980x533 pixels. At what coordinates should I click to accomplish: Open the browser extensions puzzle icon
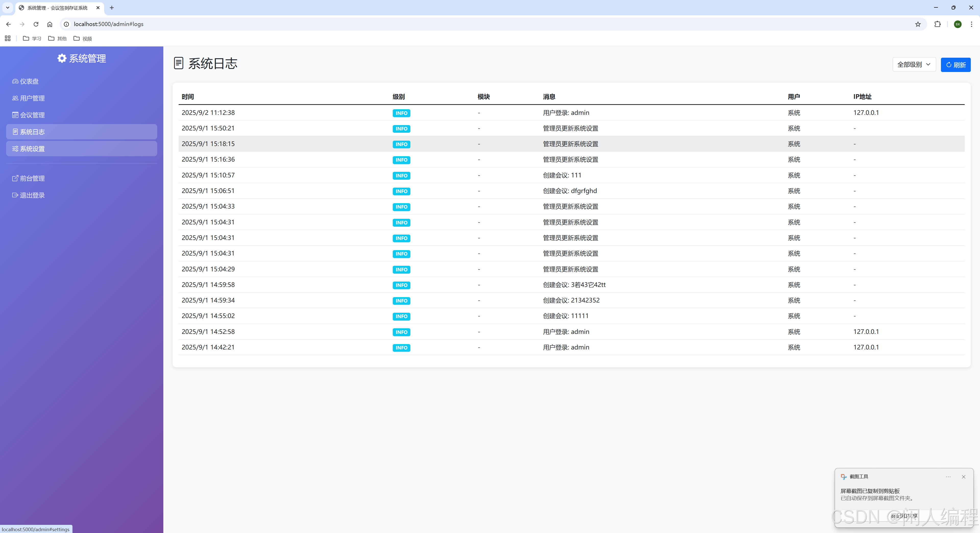[937, 24]
